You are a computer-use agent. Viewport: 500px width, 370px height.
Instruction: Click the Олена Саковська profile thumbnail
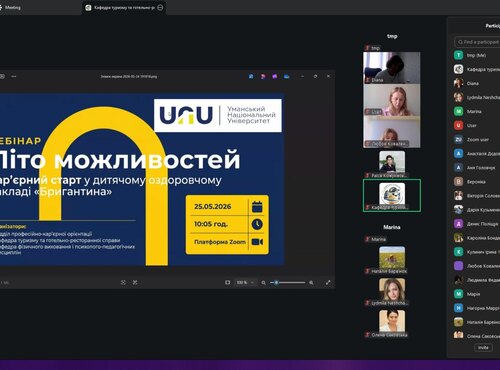pos(392,321)
